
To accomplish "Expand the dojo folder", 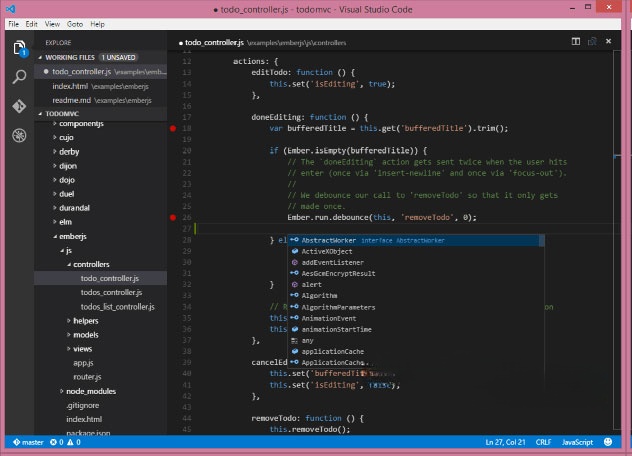I will (54, 180).
